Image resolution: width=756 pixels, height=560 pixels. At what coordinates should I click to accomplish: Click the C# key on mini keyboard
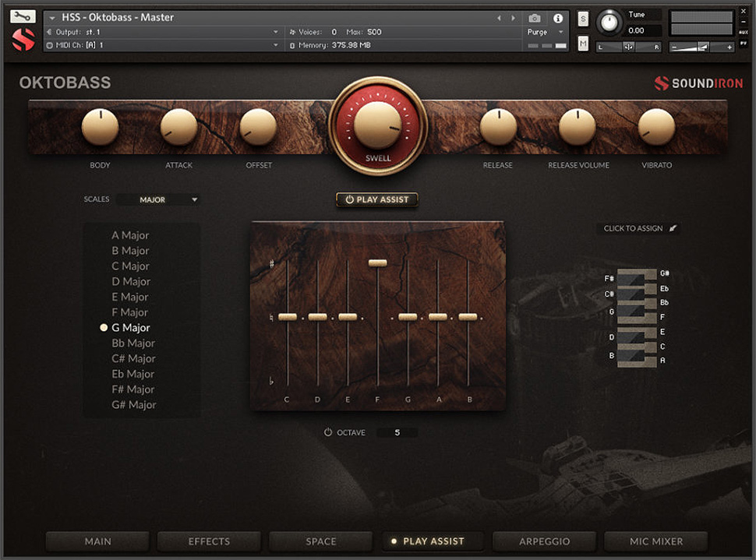(x=630, y=294)
